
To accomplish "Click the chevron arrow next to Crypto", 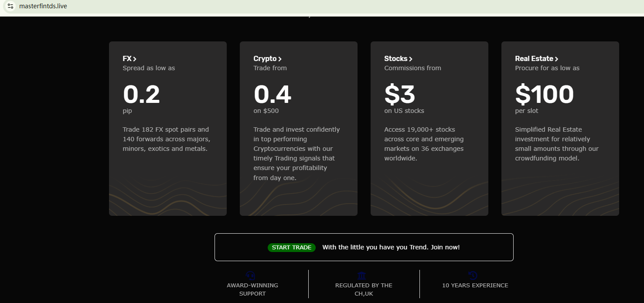I will tap(280, 59).
